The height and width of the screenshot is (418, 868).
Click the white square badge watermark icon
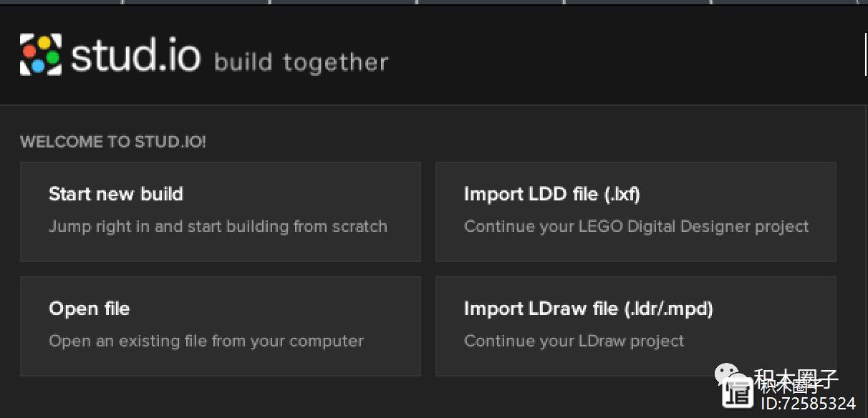tap(738, 394)
